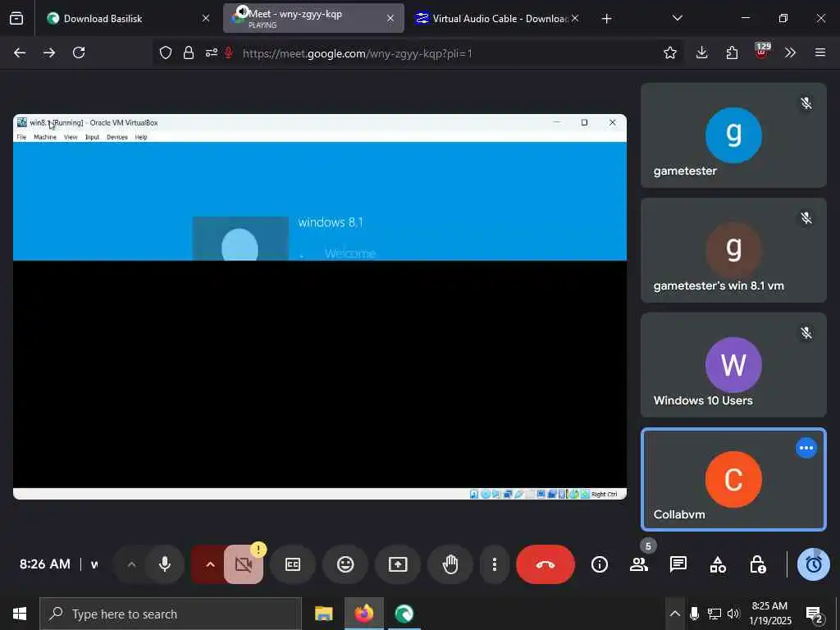Open Help menu in shared VirtualBox window
Image resolution: width=840 pixels, height=630 pixels.
point(141,137)
